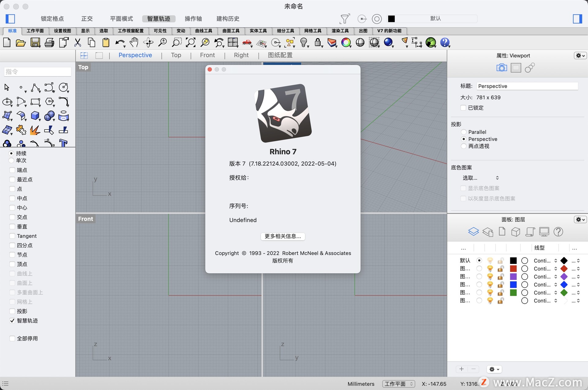Select the Pan hand tool
Viewport: 588px width, 390px height.
coord(134,43)
